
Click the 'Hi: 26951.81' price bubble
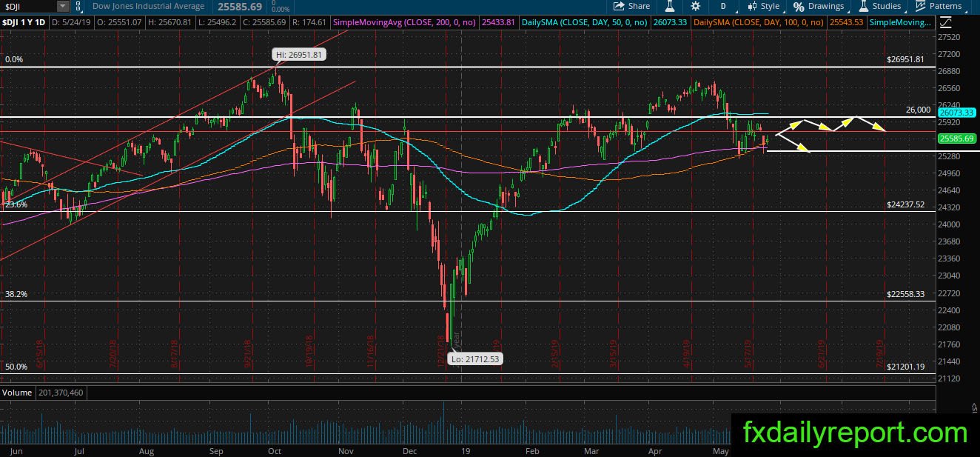coord(299,55)
